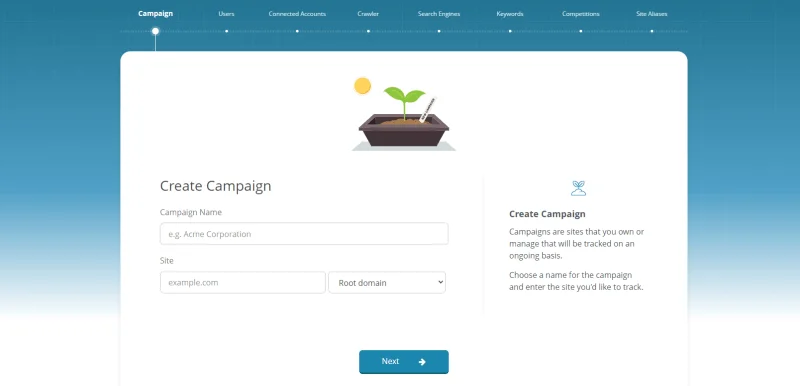Click the Site example.com input field
The width and height of the screenshot is (800, 386).
243,282
